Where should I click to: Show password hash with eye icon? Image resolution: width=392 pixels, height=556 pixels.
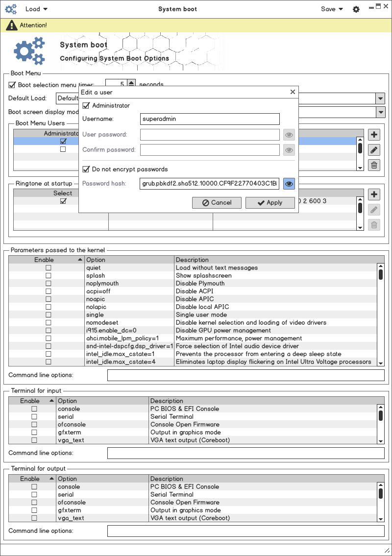(289, 184)
